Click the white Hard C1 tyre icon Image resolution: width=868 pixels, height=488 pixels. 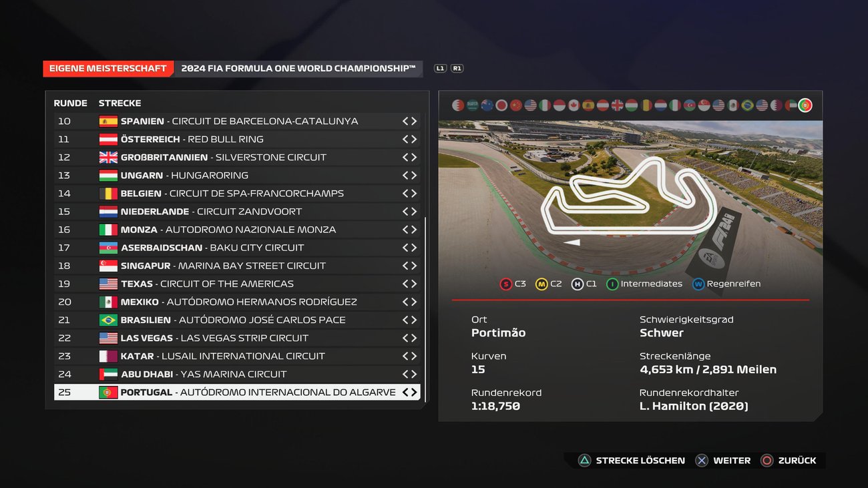click(576, 284)
